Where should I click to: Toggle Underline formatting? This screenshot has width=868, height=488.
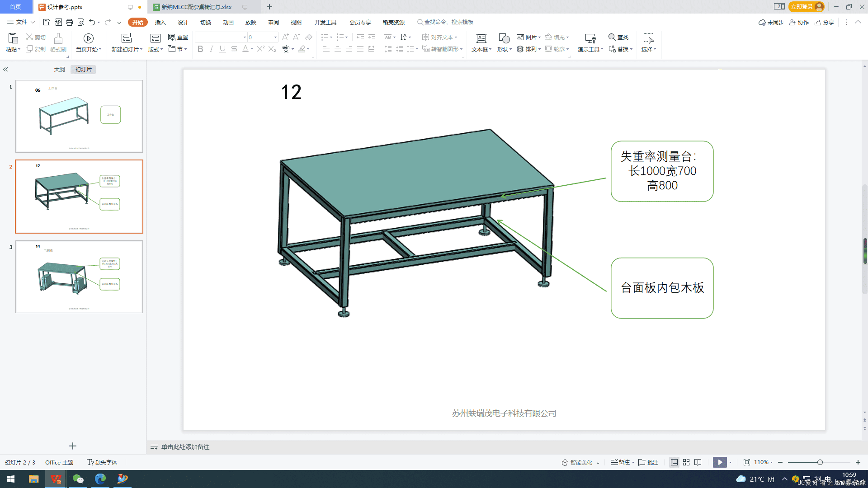[x=222, y=49]
